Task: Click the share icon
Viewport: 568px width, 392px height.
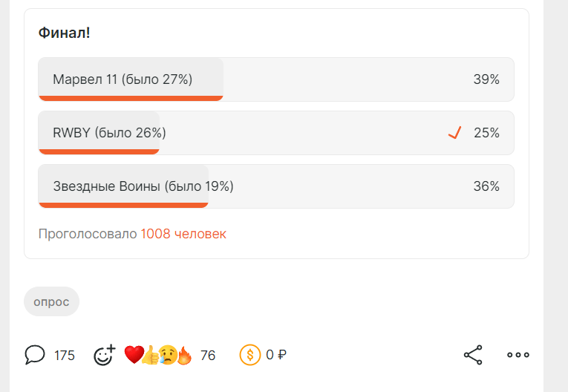Action: click(x=473, y=355)
